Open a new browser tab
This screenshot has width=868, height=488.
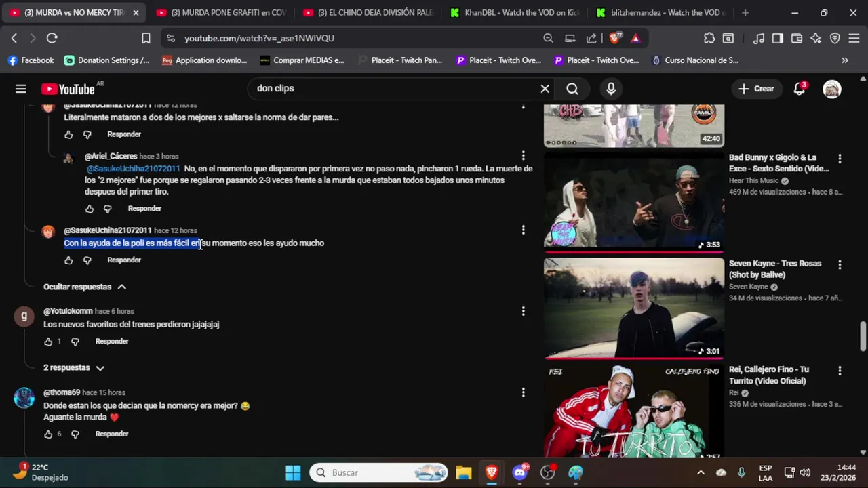coord(745,13)
